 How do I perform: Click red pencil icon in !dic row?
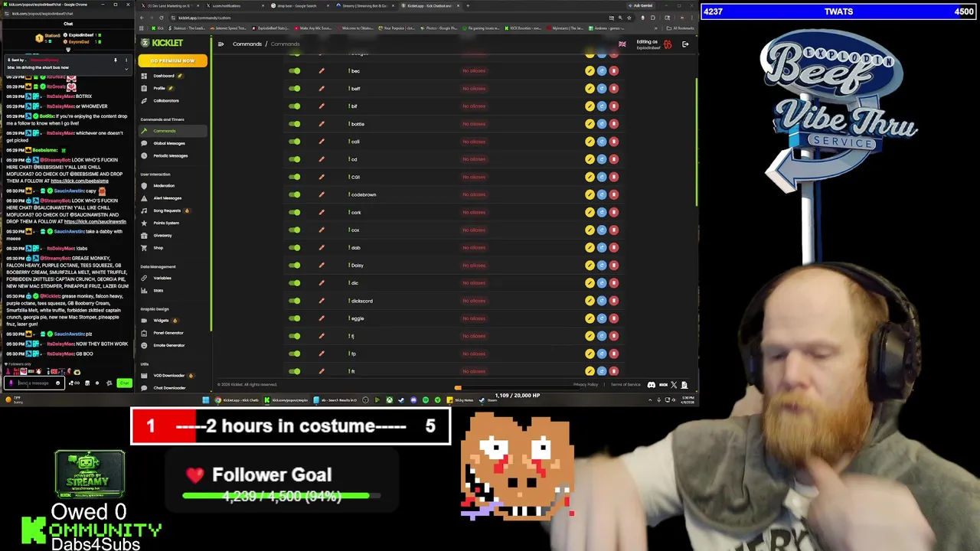[x=322, y=283]
